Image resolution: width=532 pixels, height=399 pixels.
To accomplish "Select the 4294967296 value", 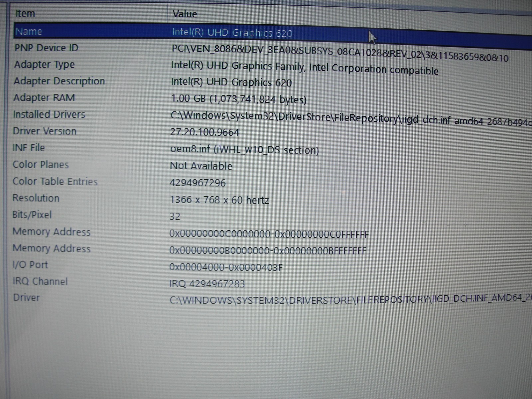I will click(198, 183).
